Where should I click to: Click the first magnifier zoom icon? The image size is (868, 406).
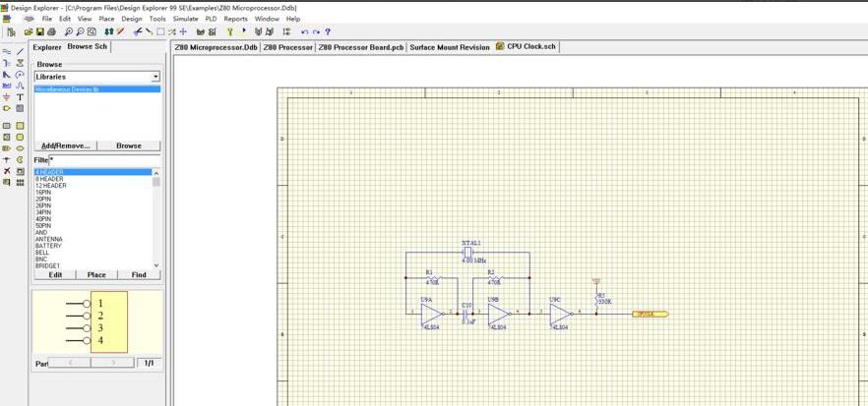click(x=68, y=32)
